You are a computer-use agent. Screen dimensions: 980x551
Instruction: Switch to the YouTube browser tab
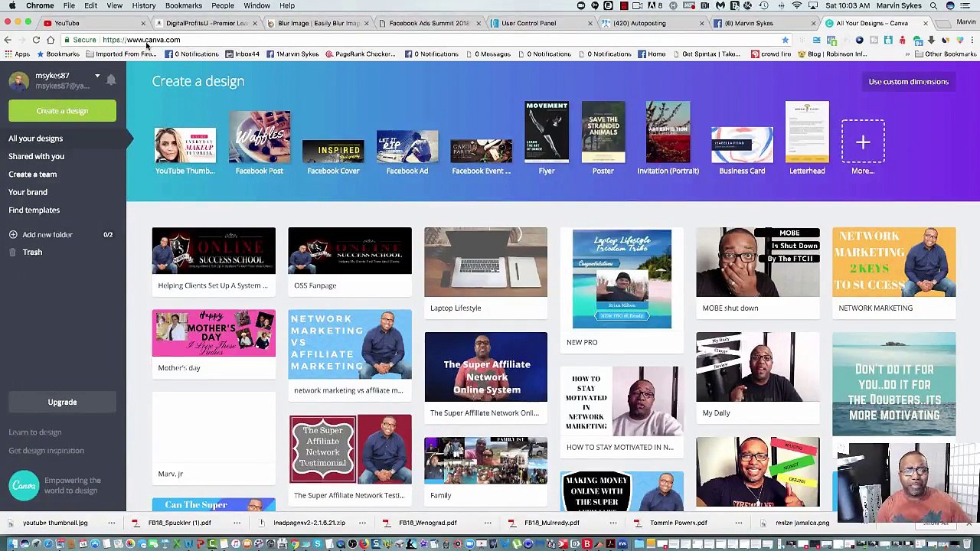[x=92, y=23]
